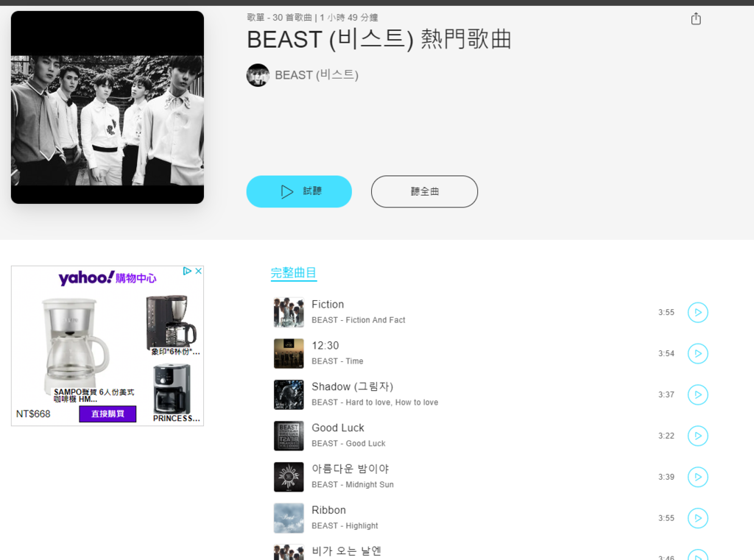Open the Fiction album cover thumbnail
Image resolution: width=754 pixels, height=560 pixels.
[x=289, y=313]
